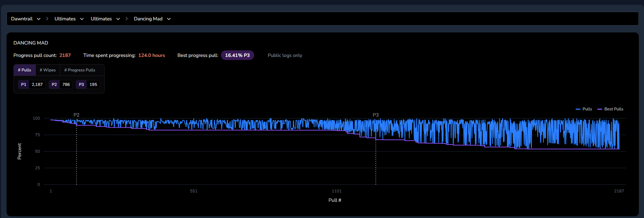Click the 16.41% P3 best pull badge
The height and width of the screenshot is (218, 644).
[x=237, y=55]
